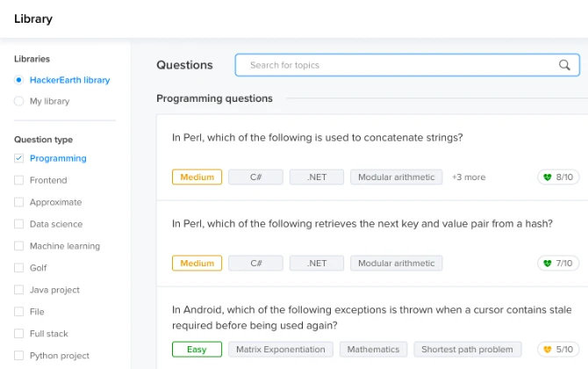Image resolution: width=588 pixels, height=369 pixels.
Task: Enable the Frontend checkbox
Action: 18,180
